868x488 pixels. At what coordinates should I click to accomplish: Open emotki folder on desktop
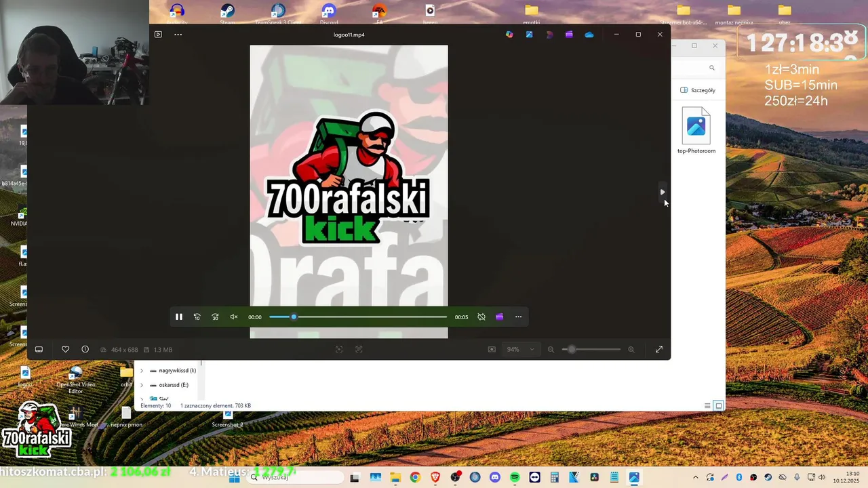click(x=532, y=14)
